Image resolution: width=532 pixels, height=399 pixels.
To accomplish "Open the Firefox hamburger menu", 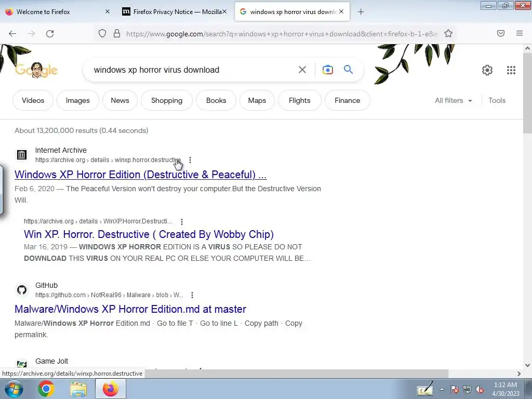I will click(x=520, y=33).
